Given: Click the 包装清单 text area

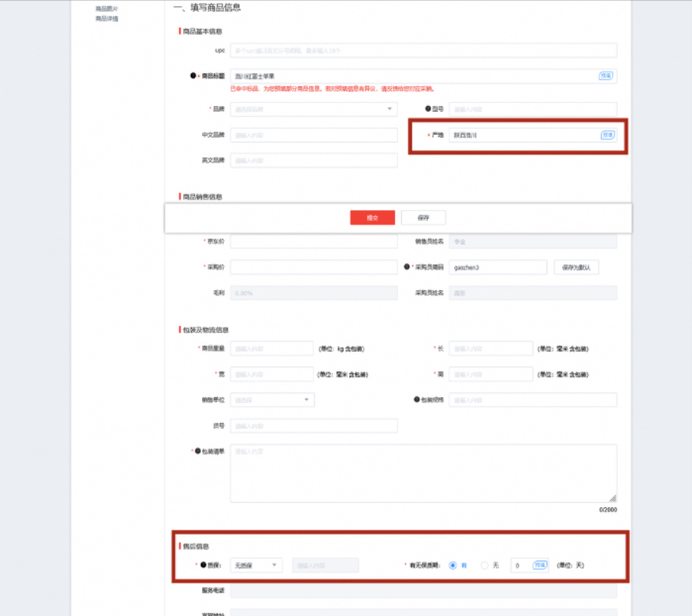Looking at the screenshot, I should coord(423,472).
